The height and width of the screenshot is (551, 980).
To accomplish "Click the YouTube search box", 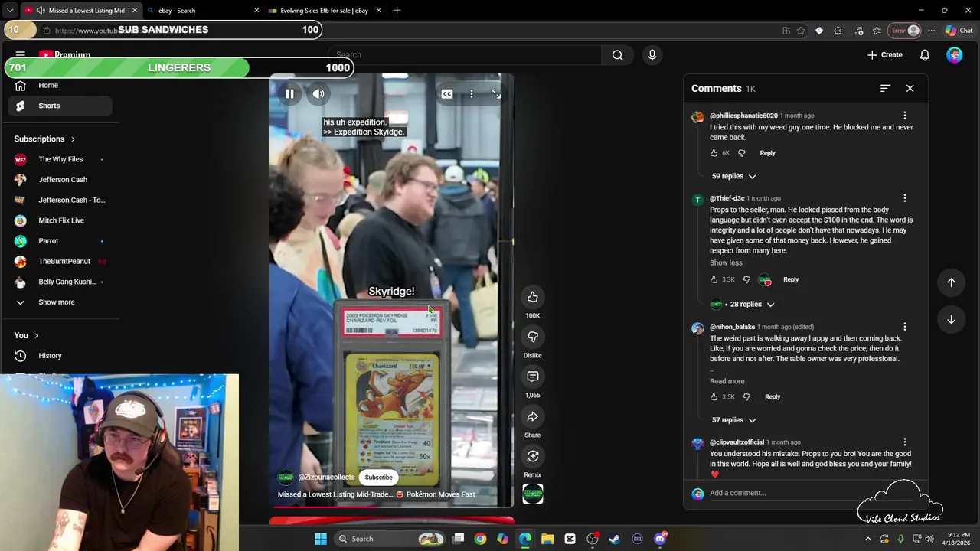I will [x=467, y=55].
